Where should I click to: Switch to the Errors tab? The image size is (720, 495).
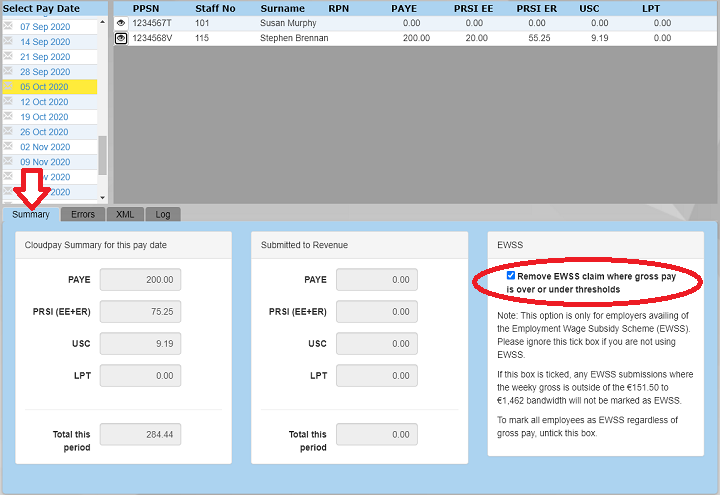(x=83, y=214)
